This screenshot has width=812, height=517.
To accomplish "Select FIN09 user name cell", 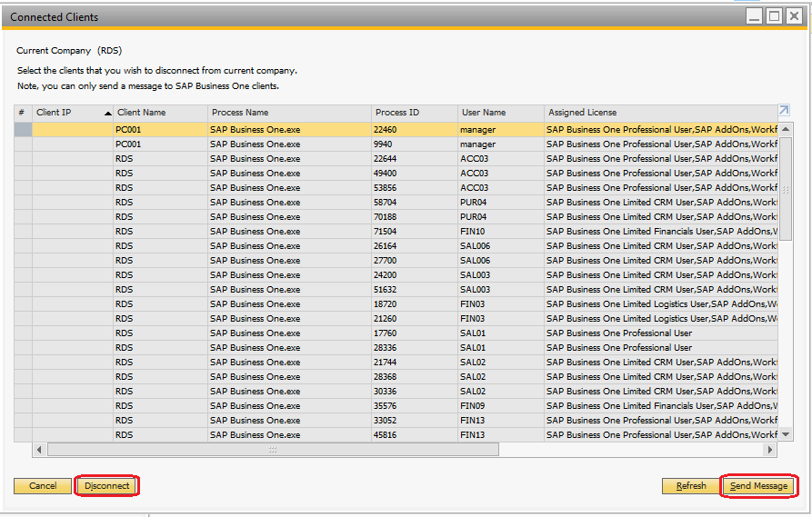I will (x=501, y=406).
